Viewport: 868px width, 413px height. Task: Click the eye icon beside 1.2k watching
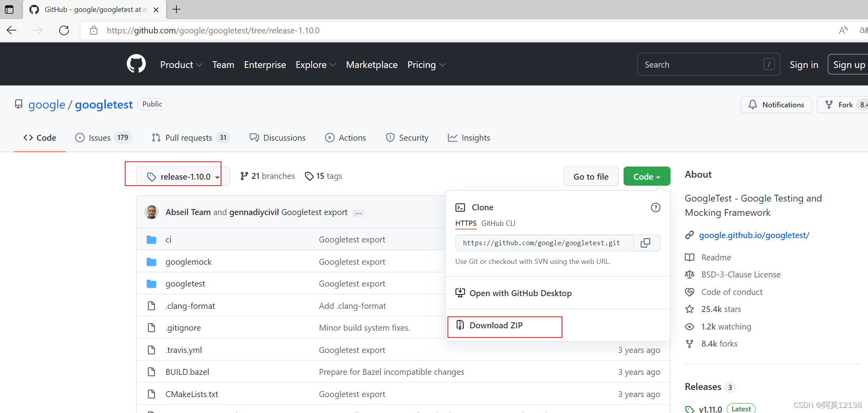pyautogui.click(x=690, y=327)
